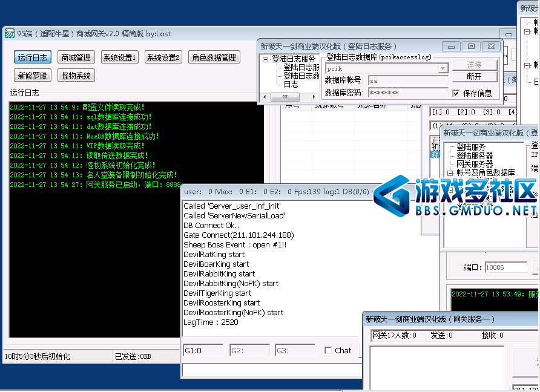The image size is (540, 392).
Task: Click the 'DevilTigerKing start' log line
Action: [217, 293]
